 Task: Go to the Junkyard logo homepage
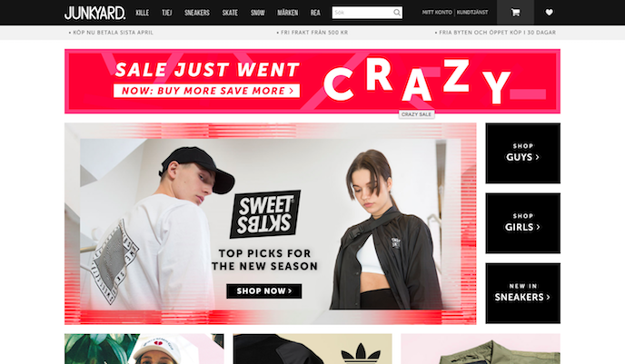(94, 13)
